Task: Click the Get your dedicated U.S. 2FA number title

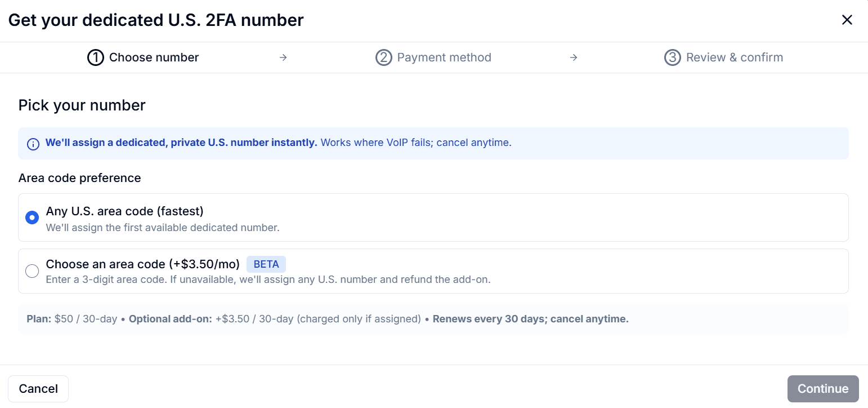Action: (155, 20)
